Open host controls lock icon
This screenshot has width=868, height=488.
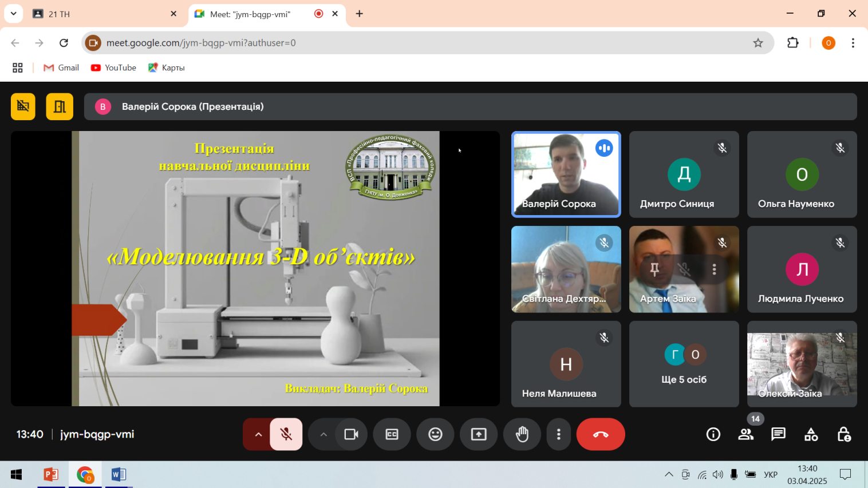click(x=843, y=434)
